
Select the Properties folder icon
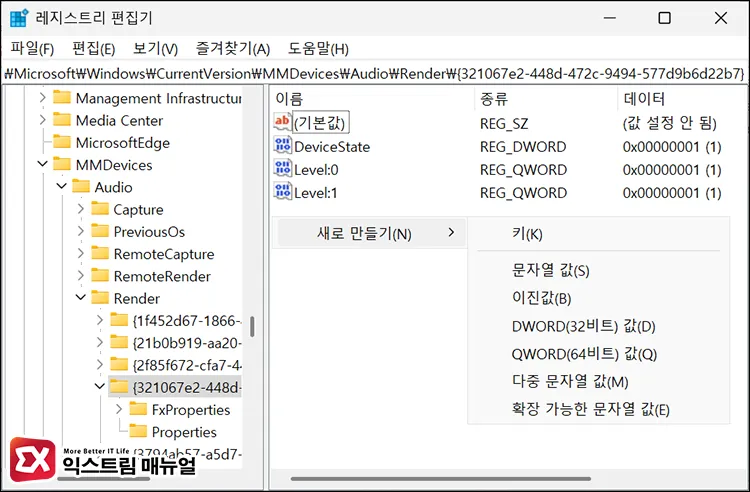pos(138,431)
